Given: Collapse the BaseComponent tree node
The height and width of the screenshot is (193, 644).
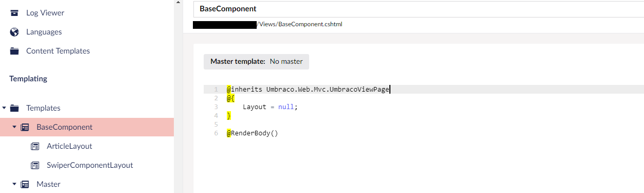Looking at the screenshot, I should pyautogui.click(x=14, y=127).
